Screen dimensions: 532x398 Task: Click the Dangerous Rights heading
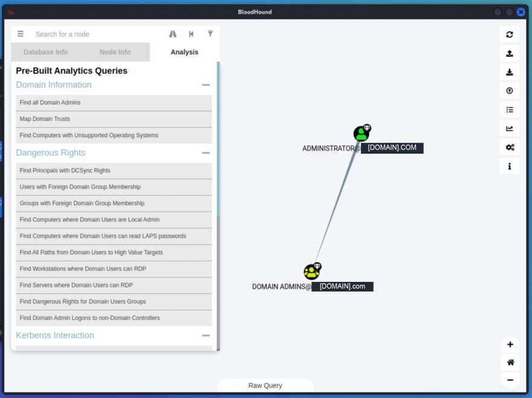coord(51,153)
